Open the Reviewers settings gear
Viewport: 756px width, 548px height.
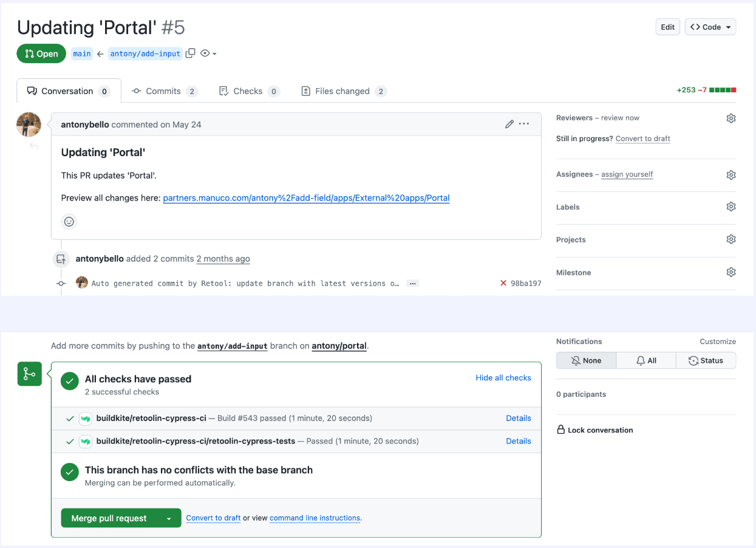tap(731, 118)
